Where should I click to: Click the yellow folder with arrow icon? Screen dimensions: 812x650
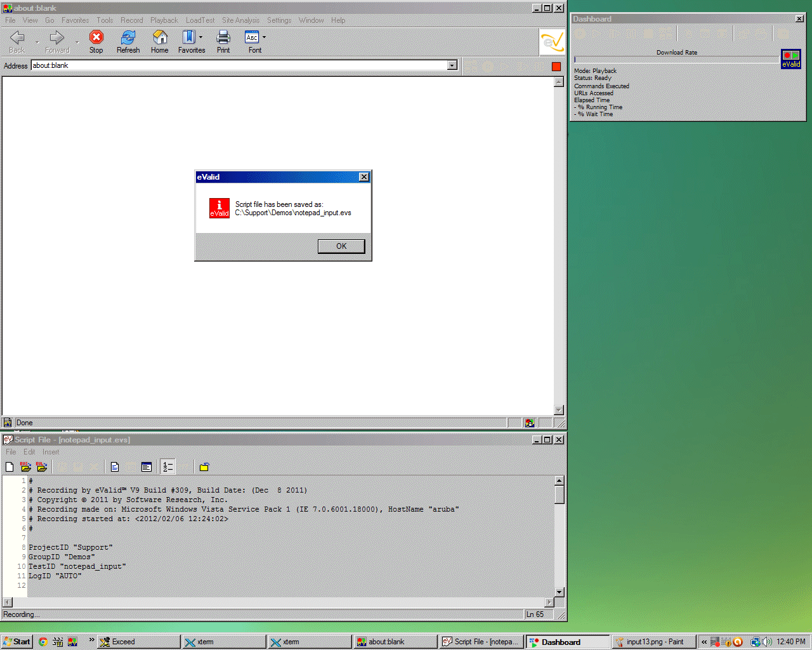coord(204,467)
